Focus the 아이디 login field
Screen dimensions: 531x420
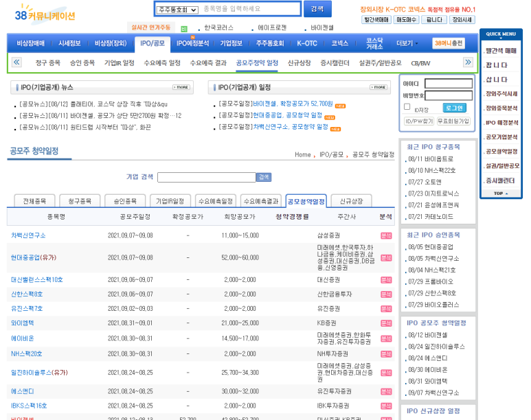pos(449,84)
